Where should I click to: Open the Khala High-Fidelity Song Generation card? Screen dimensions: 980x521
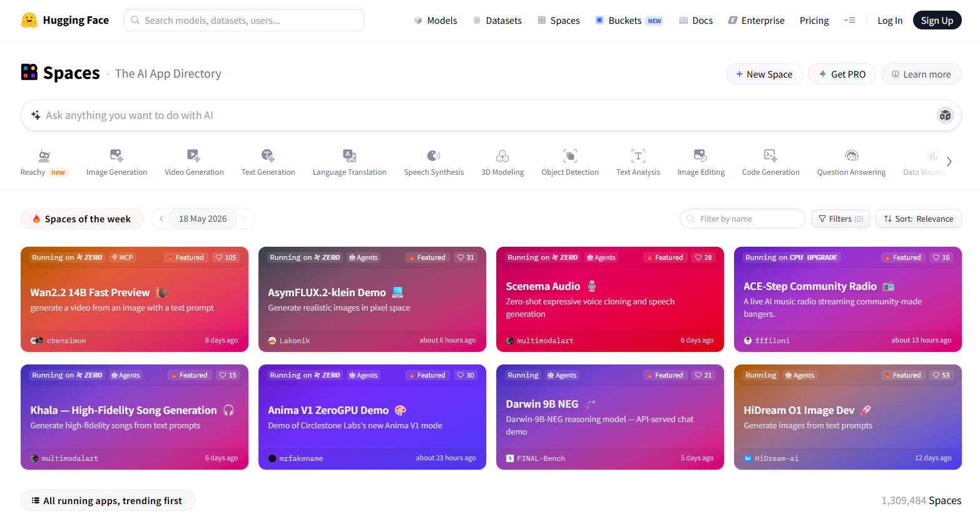coord(135,417)
